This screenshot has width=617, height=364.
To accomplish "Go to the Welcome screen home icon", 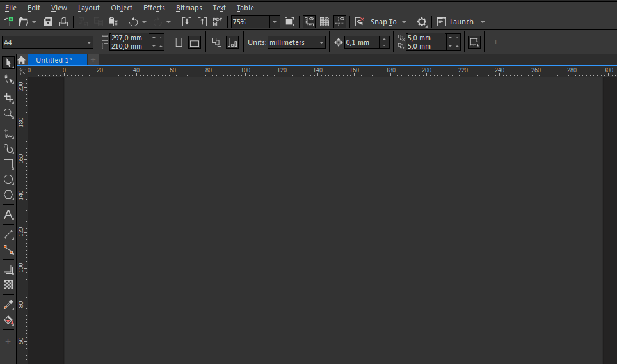I will [x=21, y=59].
